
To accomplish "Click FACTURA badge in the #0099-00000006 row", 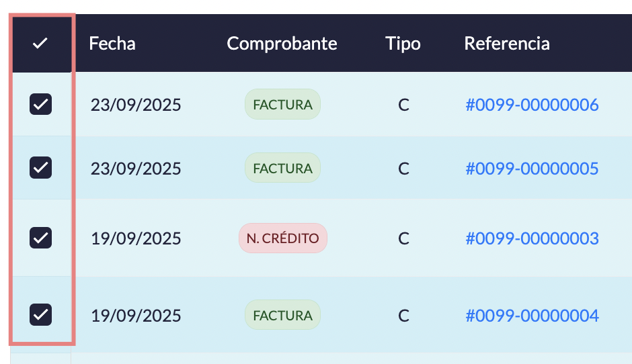I will point(282,105).
